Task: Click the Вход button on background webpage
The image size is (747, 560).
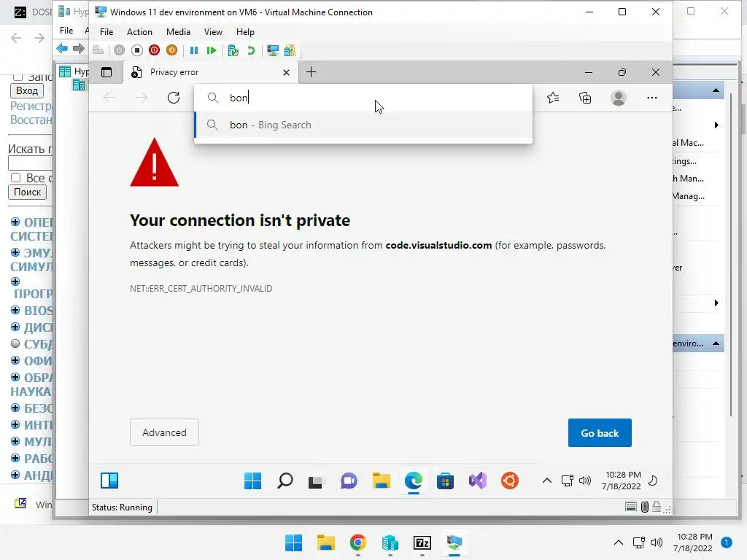Action: (x=27, y=90)
